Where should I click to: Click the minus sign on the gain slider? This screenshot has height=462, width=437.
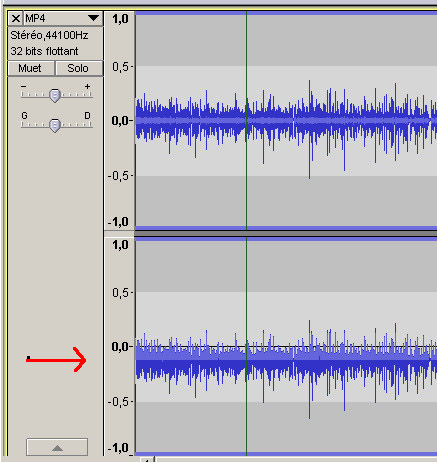click(23, 86)
